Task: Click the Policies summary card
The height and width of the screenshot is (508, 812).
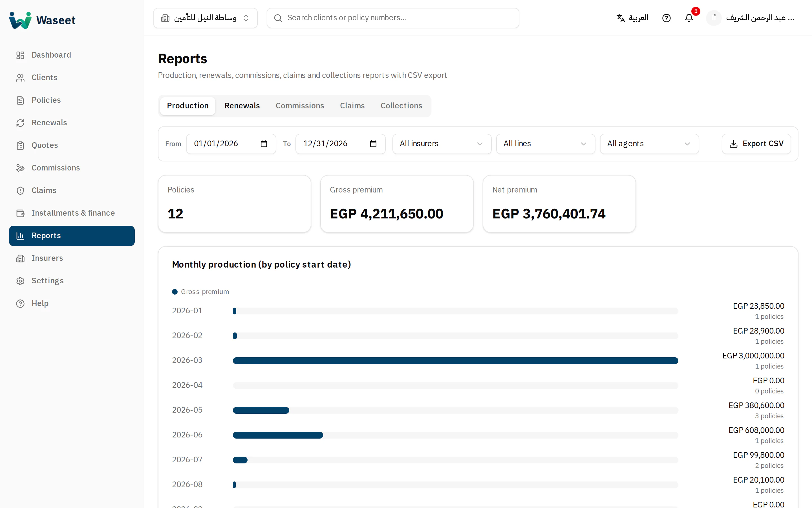Action: (x=235, y=203)
